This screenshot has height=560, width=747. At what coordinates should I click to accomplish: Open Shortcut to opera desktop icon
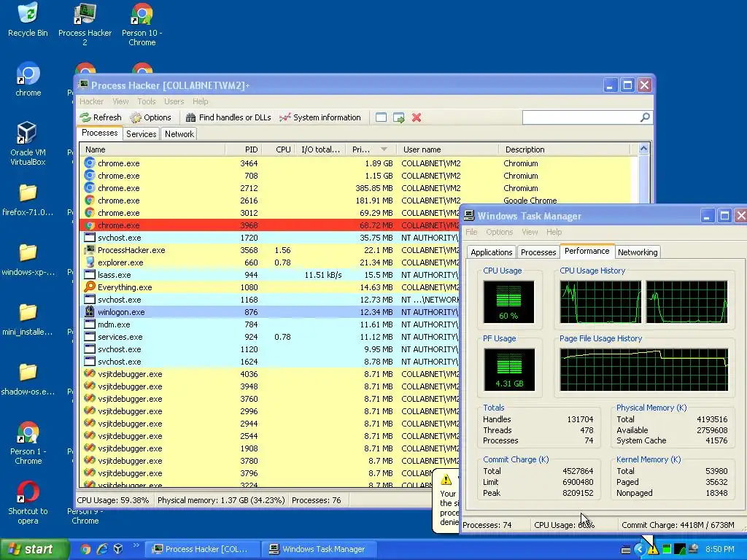(x=28, y=502)
